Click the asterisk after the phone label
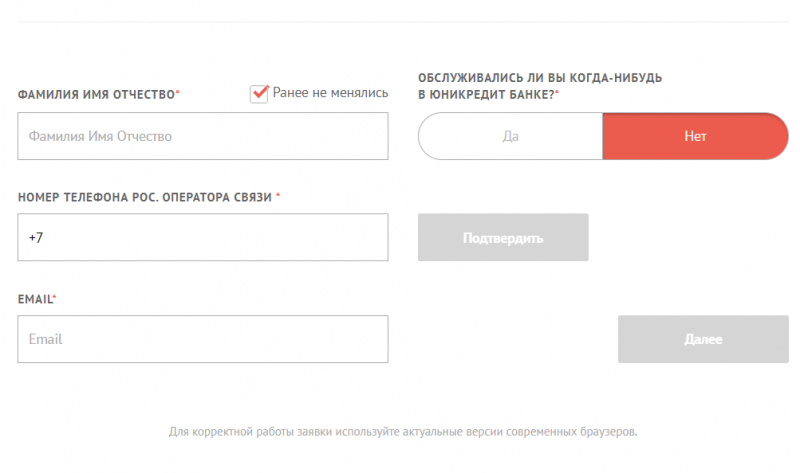Image resolution: width=800 pixels, height=473 pixels. pos(278,196)
